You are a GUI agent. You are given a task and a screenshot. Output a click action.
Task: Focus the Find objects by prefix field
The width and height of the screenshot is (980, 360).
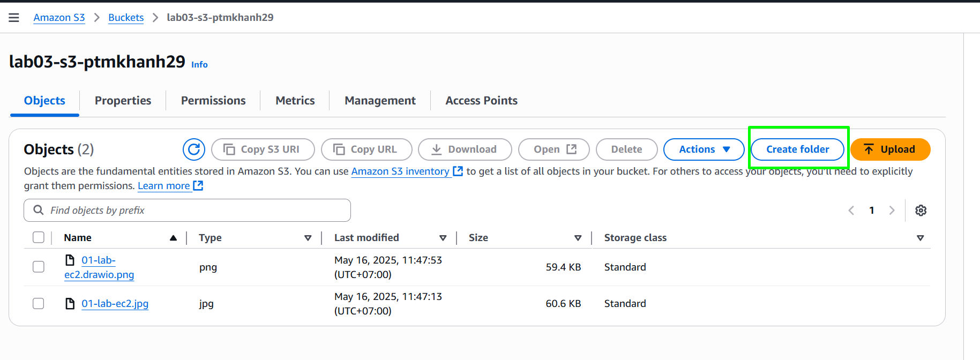coord(188,211)
